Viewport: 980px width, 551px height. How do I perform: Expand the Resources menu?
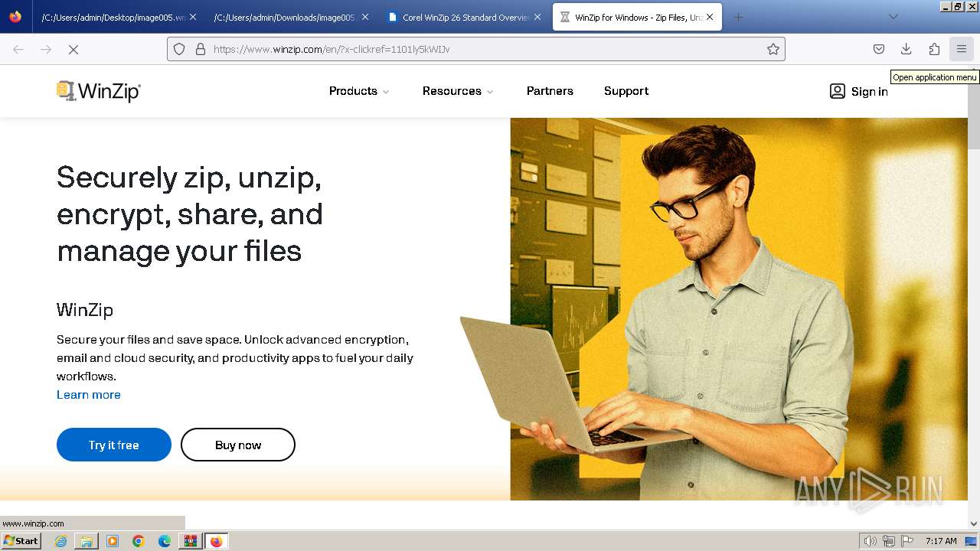(458, 91)
